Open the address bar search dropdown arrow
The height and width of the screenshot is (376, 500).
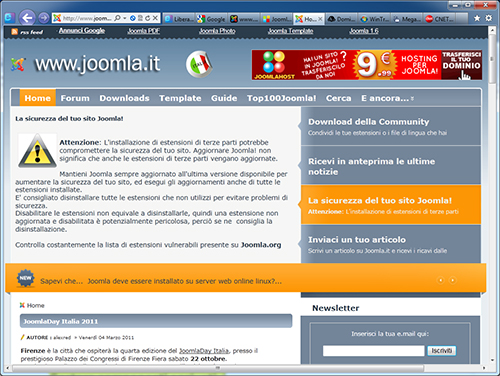pyautogui.click(x=124, y=18)
